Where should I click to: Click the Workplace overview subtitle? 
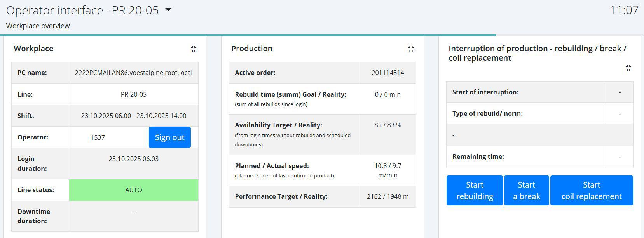[x=38, y=26]
